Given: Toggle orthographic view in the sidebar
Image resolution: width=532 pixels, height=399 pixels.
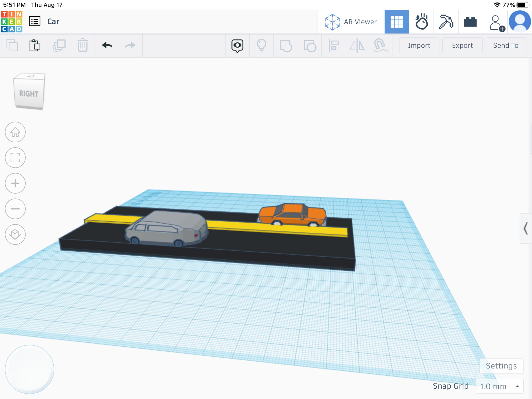Looking at the screenshot, I should coord(15,235).
